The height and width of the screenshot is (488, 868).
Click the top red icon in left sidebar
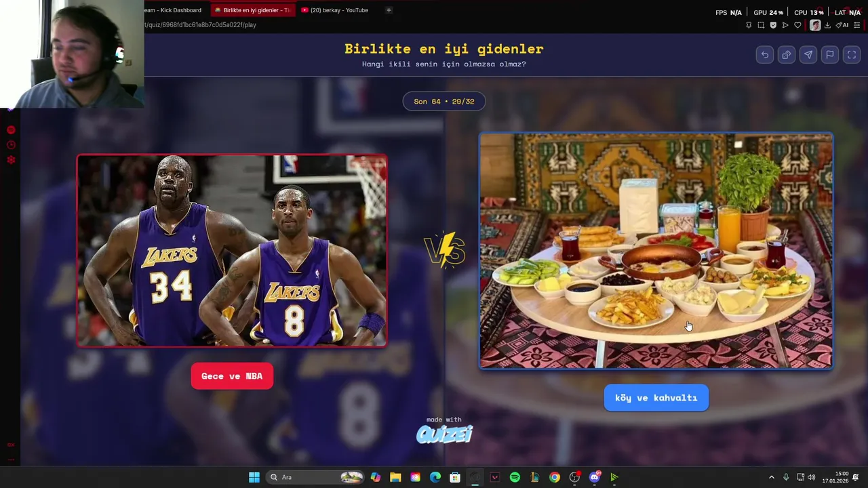[11, 129]
